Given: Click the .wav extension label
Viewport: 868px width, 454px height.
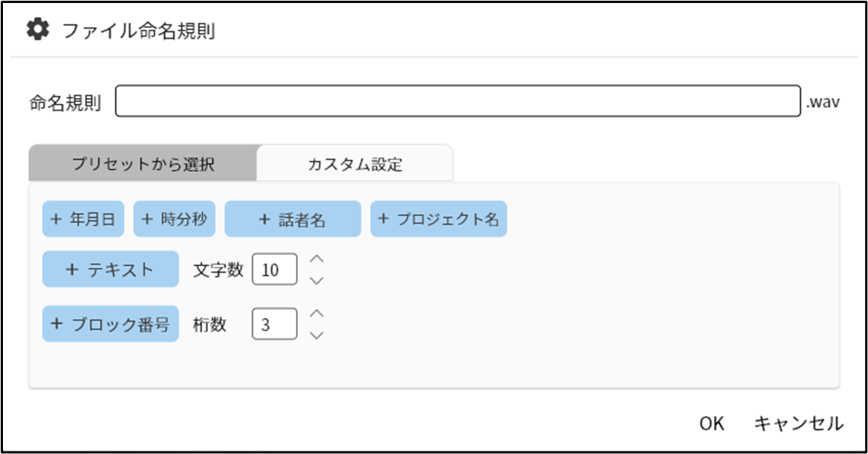Looking at the screenshot, I should pyautogui.click(x=823, y=102).
